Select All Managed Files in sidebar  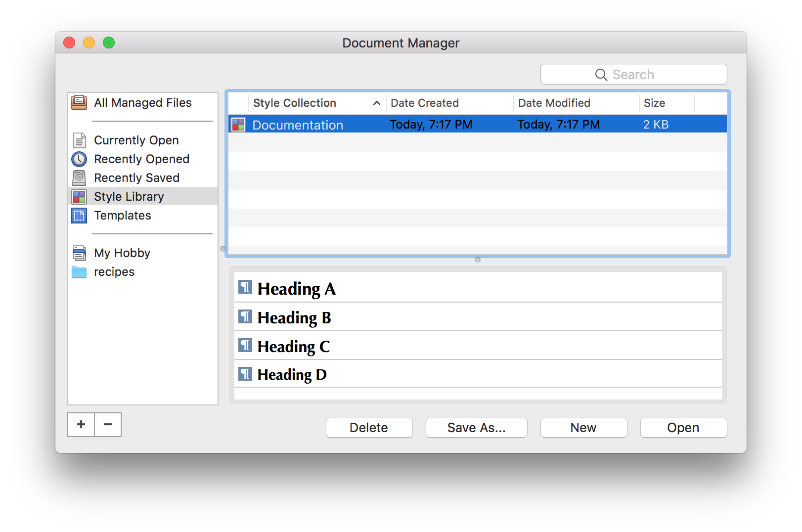click(x=143, y=102)
